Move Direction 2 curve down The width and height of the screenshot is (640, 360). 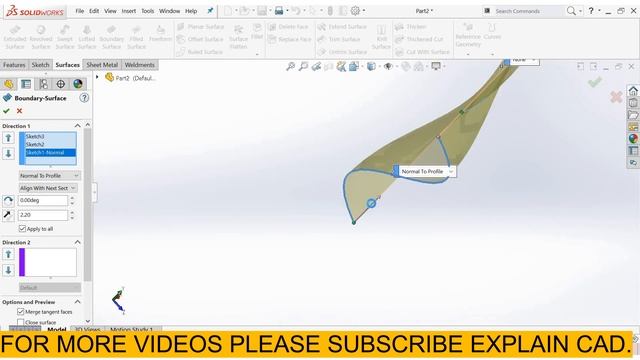(8, 270)
